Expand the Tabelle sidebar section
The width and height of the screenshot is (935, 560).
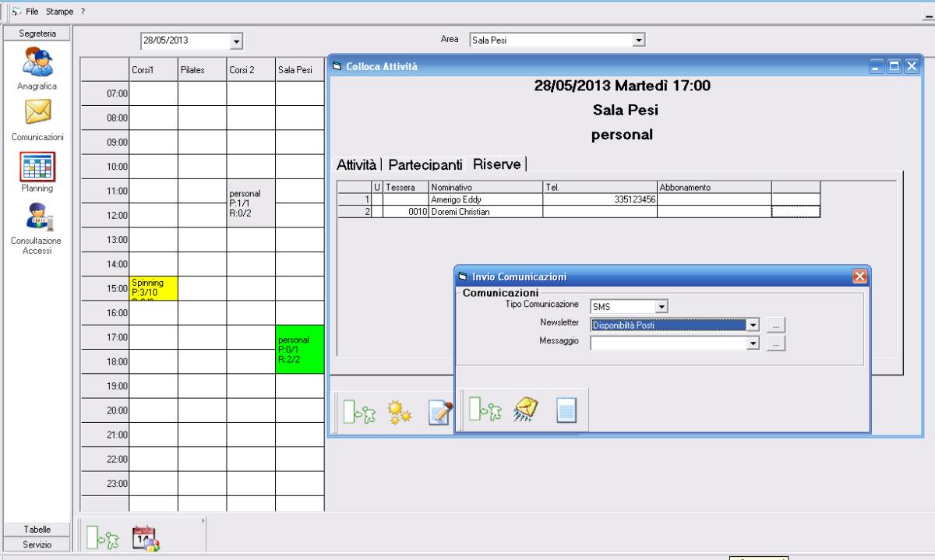click(x=37, y=530)
